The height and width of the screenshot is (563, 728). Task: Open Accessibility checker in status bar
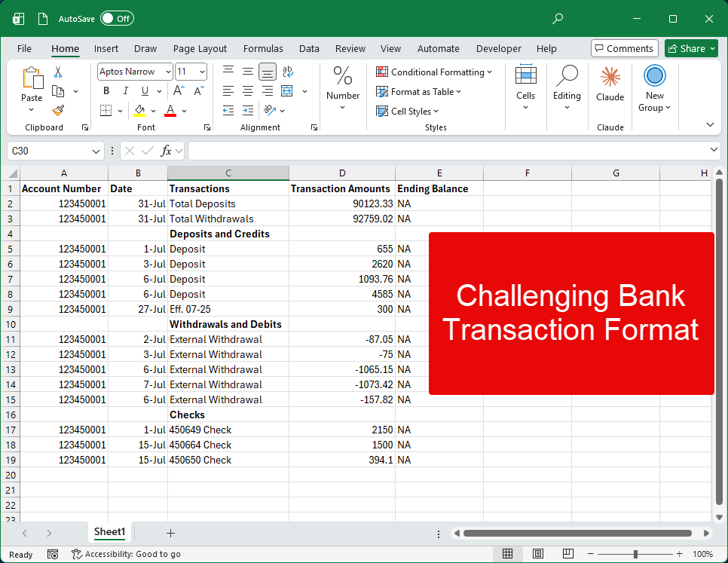tap(126, 554)
